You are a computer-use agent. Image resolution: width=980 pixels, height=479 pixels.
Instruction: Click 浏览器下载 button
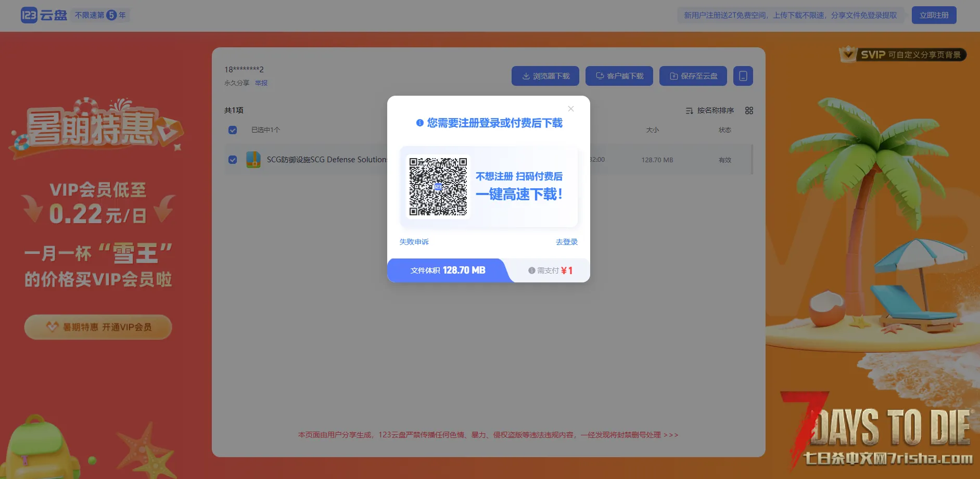pyautogui.click(x=545, y=76)
